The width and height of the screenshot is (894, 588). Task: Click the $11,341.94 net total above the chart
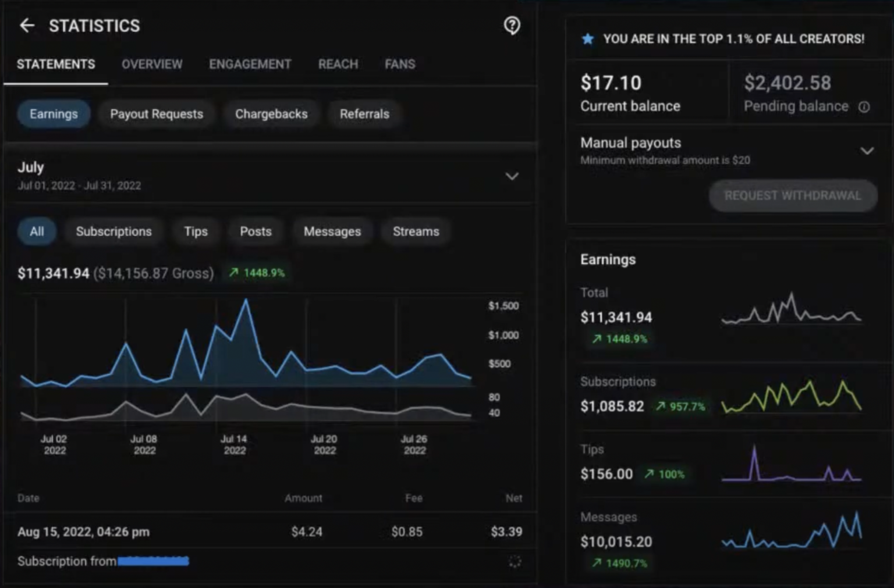tap(54, 273)
